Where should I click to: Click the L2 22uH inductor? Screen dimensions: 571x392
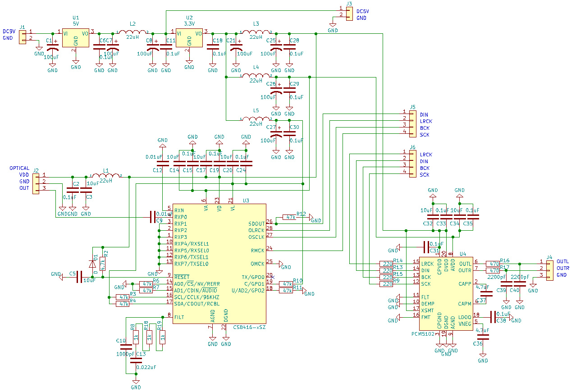click(x=132, y=32)
